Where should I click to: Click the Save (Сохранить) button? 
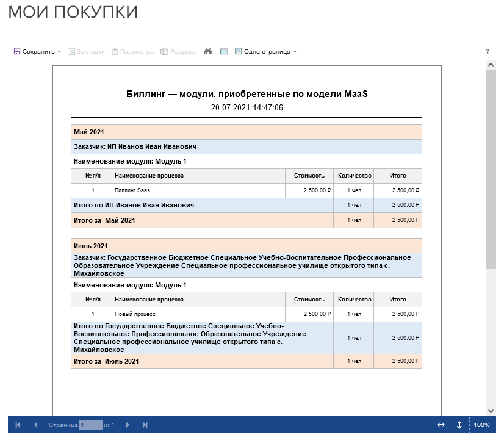(34, 52)
